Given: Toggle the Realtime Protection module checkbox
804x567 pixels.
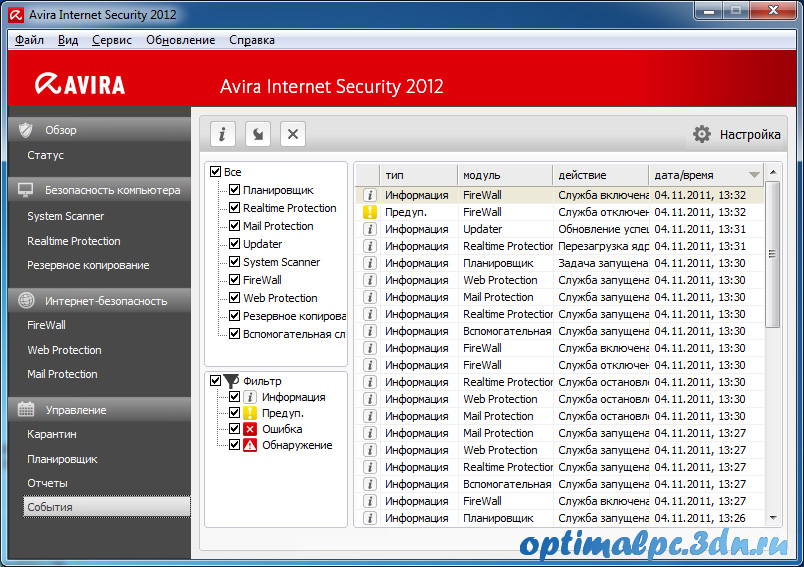Looking at the screenshot, I should [234, 208].
